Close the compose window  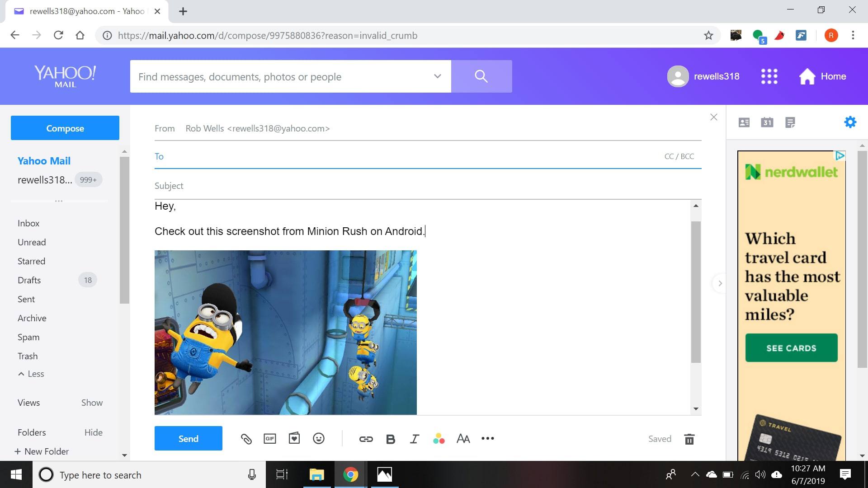coord(714,117)
